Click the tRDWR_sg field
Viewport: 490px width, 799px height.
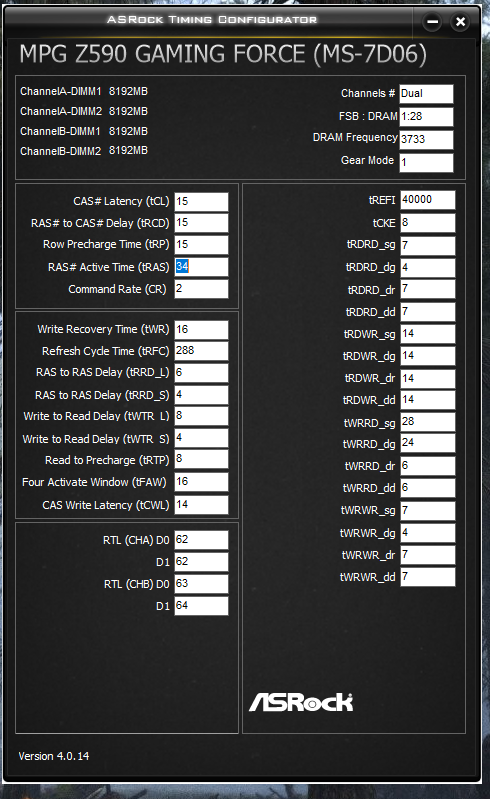pyautogui.click(x=428, y=334)
